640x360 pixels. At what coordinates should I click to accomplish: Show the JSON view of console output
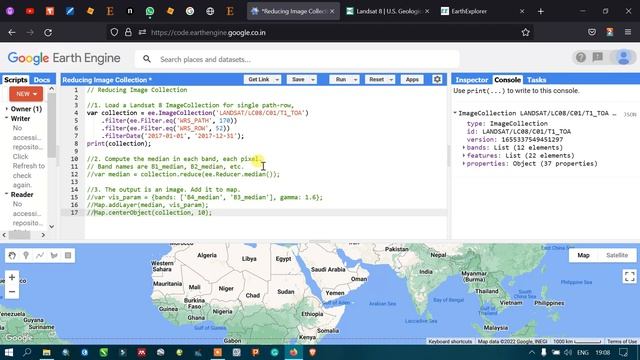(x=630, y=114)
